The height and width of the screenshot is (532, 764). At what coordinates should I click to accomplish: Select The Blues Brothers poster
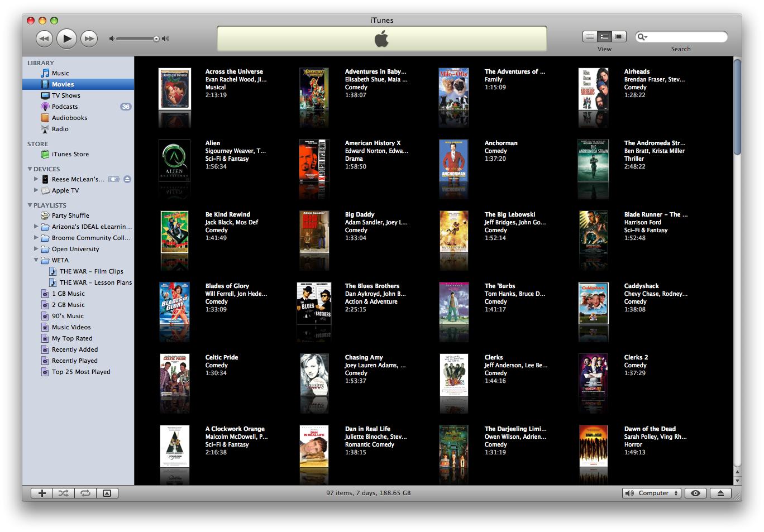[314, 303]
